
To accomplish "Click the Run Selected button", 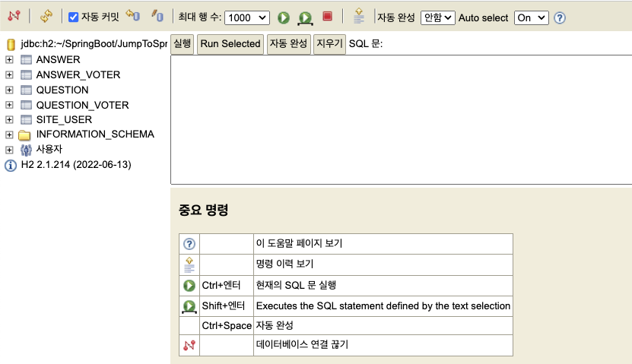I will [x=230, y=44].
